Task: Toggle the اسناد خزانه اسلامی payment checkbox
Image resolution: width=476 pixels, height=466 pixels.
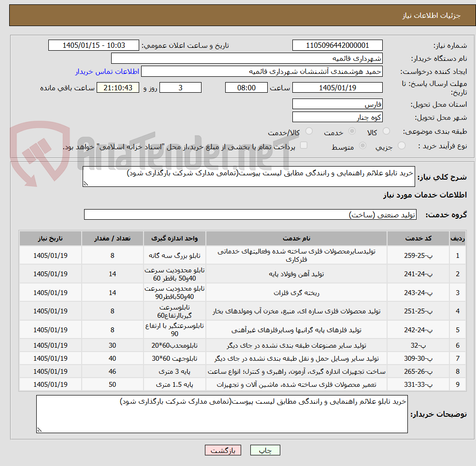Action: [x=303, y=146]
